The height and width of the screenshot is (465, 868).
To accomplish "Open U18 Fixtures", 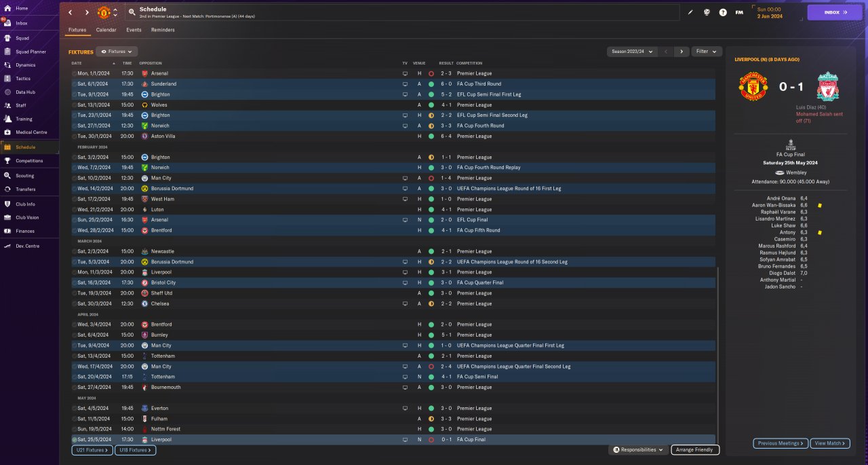I will point(136,450).
